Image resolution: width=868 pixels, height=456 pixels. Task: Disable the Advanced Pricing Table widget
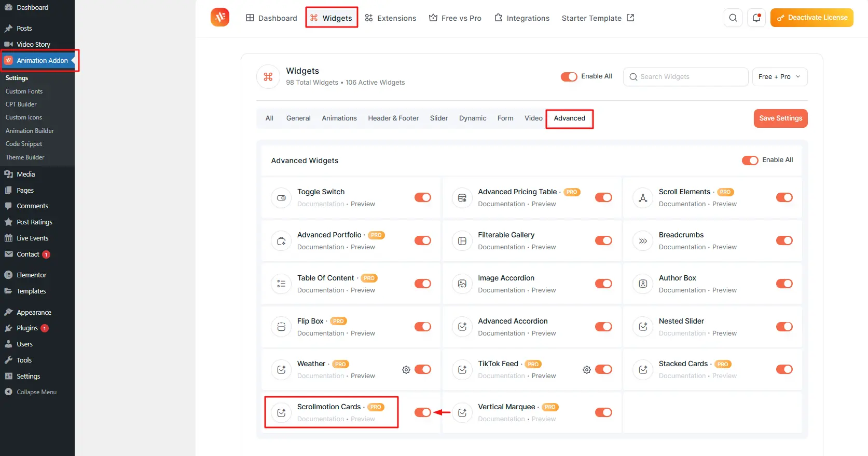[x=603, y=197]
